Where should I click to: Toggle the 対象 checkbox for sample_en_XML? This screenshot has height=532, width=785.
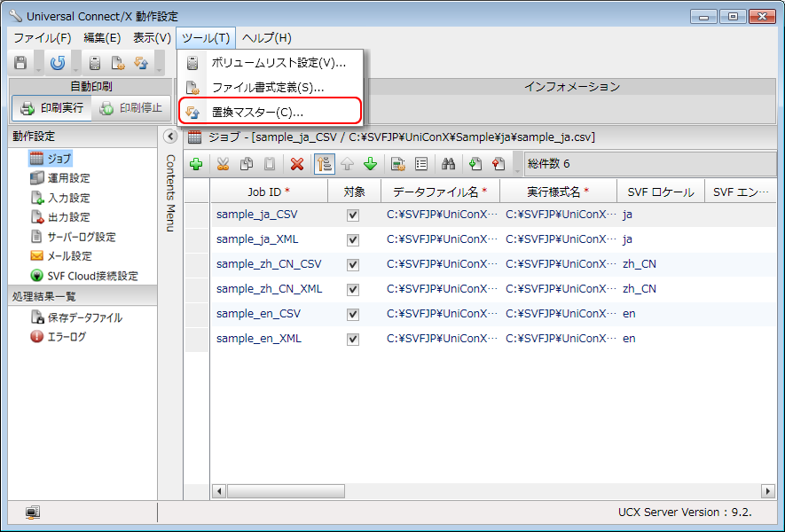(353, 340)
